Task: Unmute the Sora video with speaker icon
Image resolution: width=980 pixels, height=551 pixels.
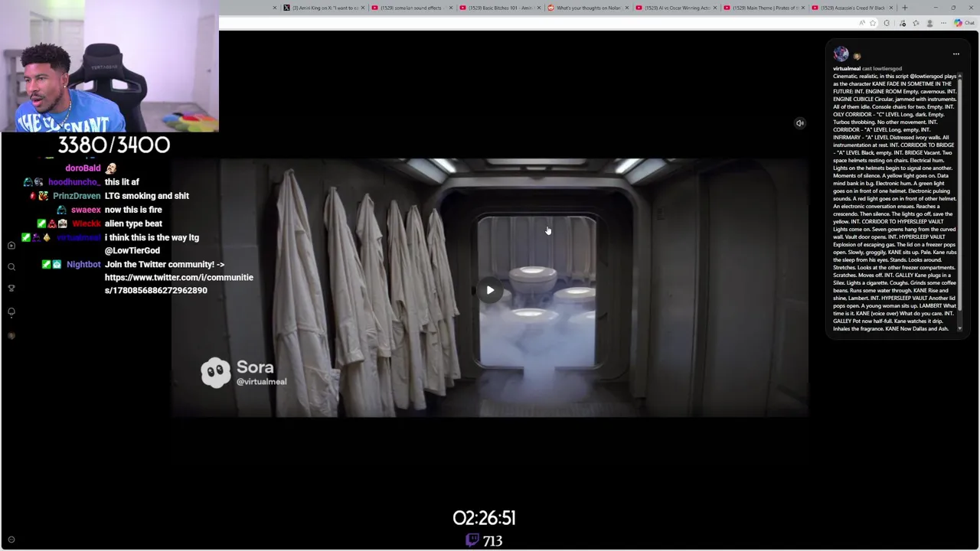Action: 799,123
